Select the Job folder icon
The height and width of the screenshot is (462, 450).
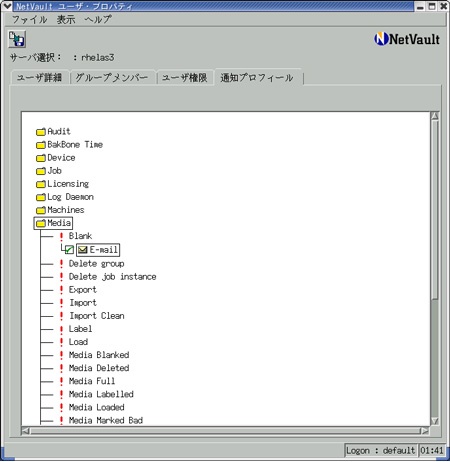(41, 171)
